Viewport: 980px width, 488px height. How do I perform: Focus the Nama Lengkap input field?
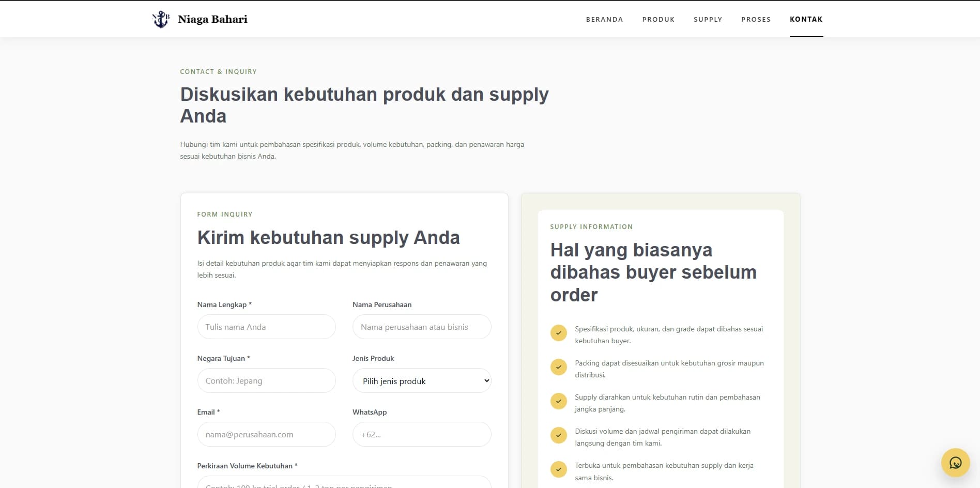coord(266,327)
